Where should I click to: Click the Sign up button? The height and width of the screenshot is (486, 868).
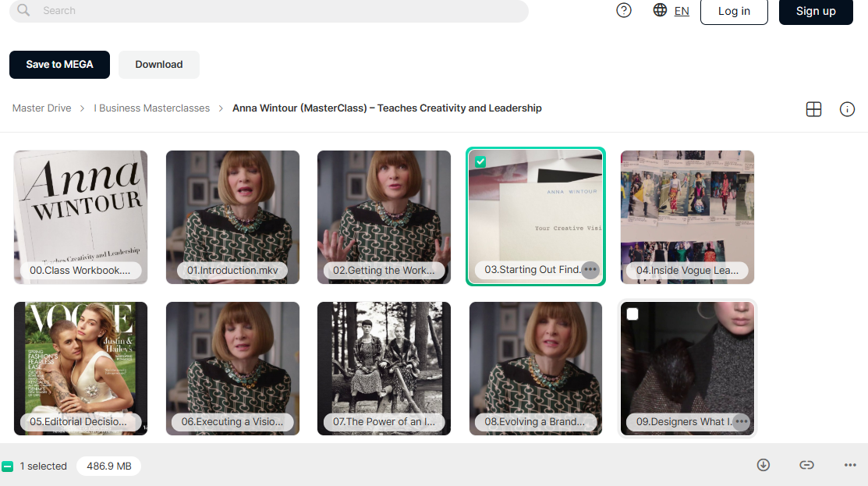click(816, 11)
